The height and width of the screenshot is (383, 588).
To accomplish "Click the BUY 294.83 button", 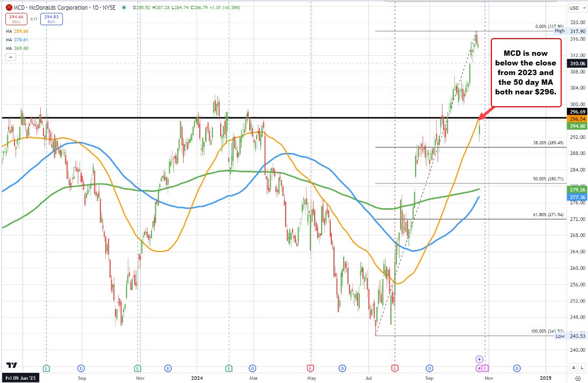I will pos(50,19).
